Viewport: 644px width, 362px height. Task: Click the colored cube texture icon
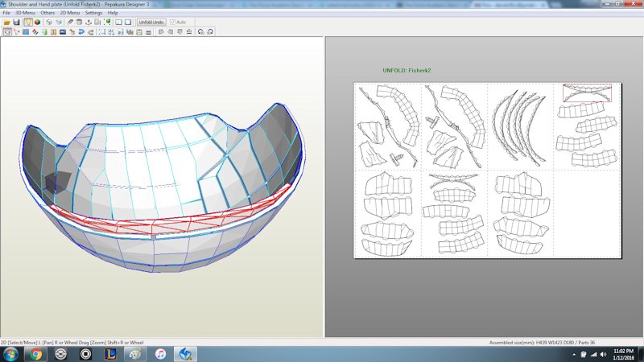(37, 23)
